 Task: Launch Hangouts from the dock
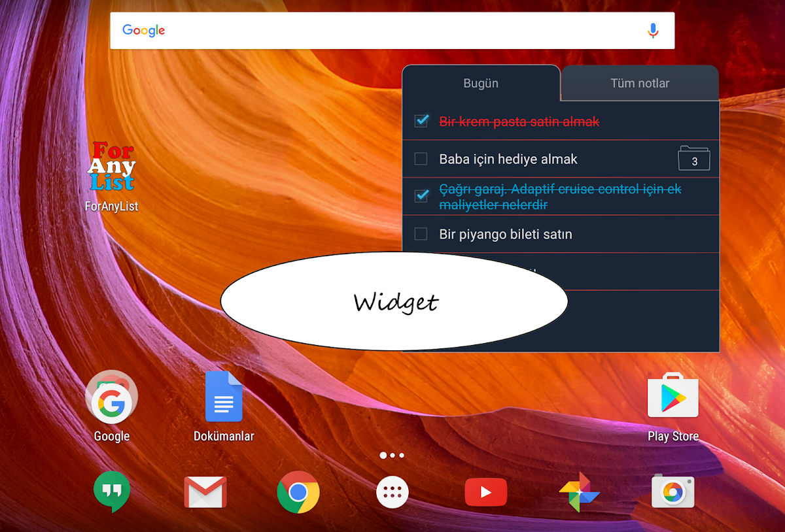point(112,492)
